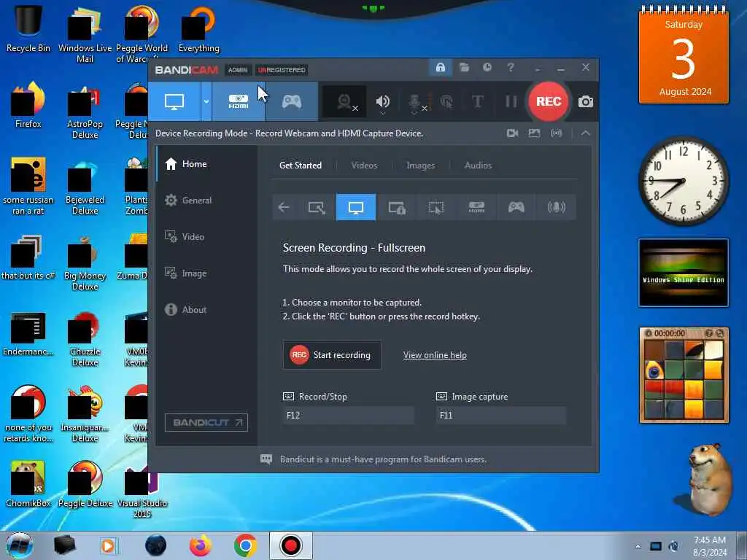Image resolution: width=747 pixels, height=560 pixels.
Task: Switch to HDMI Device Recording mode
Action: (239, 101)
